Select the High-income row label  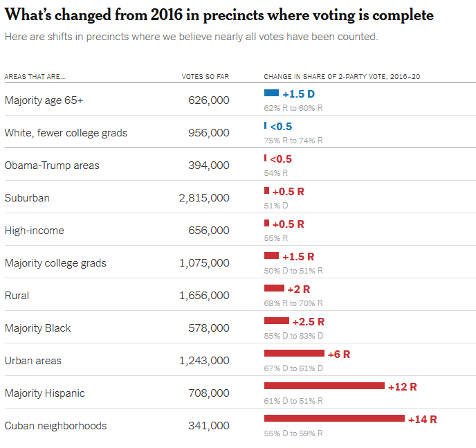tap(35, 230)
